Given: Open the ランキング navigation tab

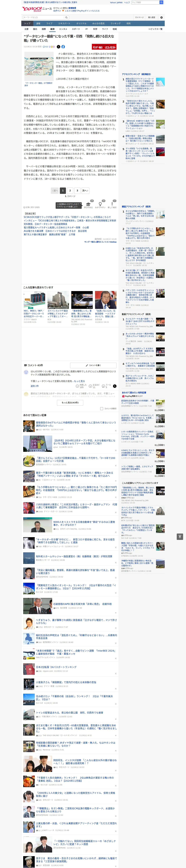Looking at the screenshot, I should [115, 24].
